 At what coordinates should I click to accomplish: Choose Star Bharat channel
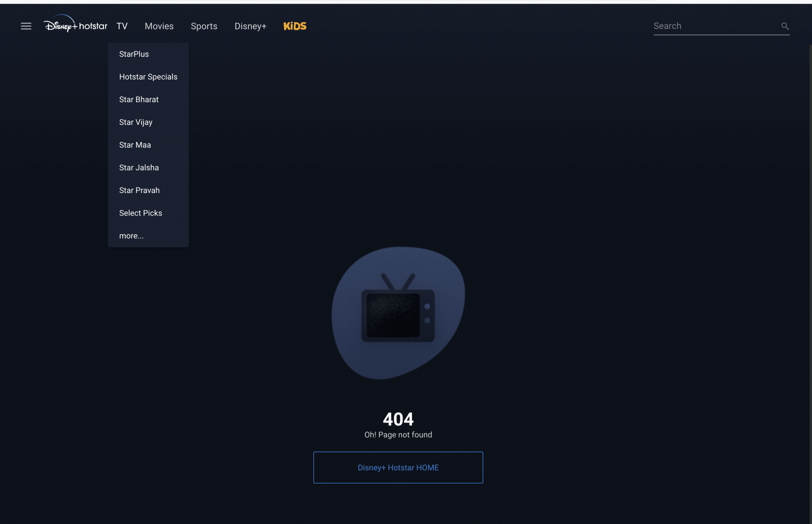139,99
